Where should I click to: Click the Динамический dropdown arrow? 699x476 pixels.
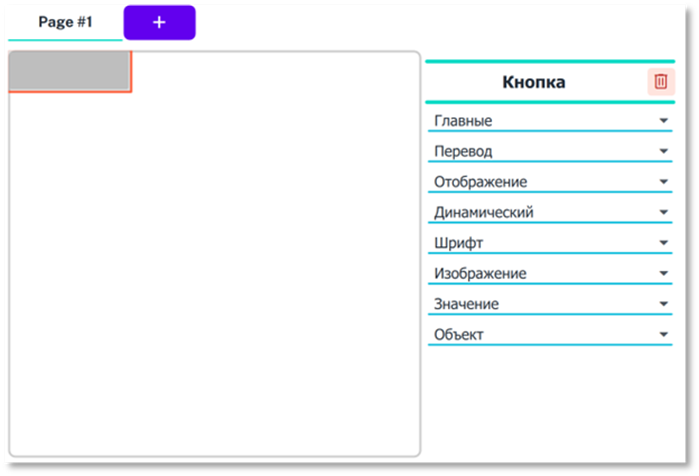[663, 213]
